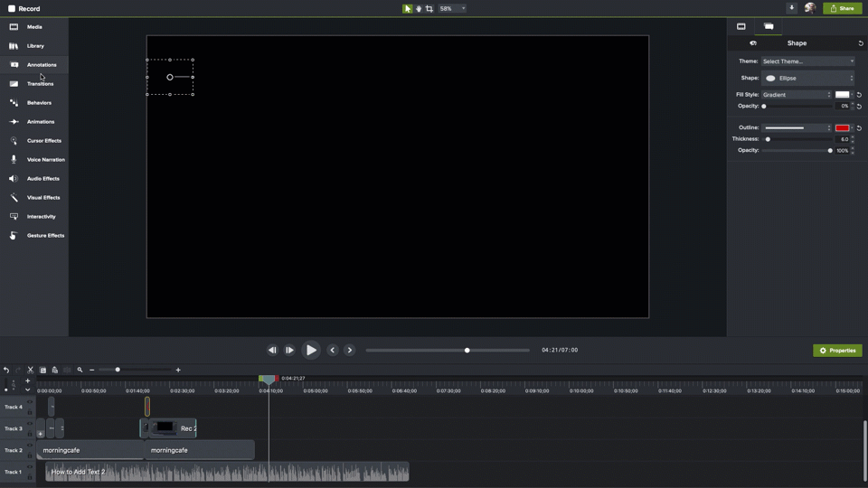Click the red outline color swatch
The height and width of the screenshot is (488, 868).
tap(842, 127)
